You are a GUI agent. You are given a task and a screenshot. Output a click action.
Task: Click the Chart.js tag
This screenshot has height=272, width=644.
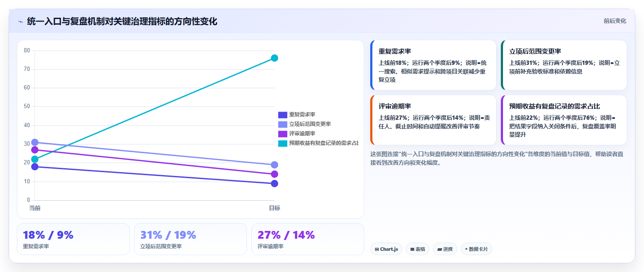[x=386, y=249]
